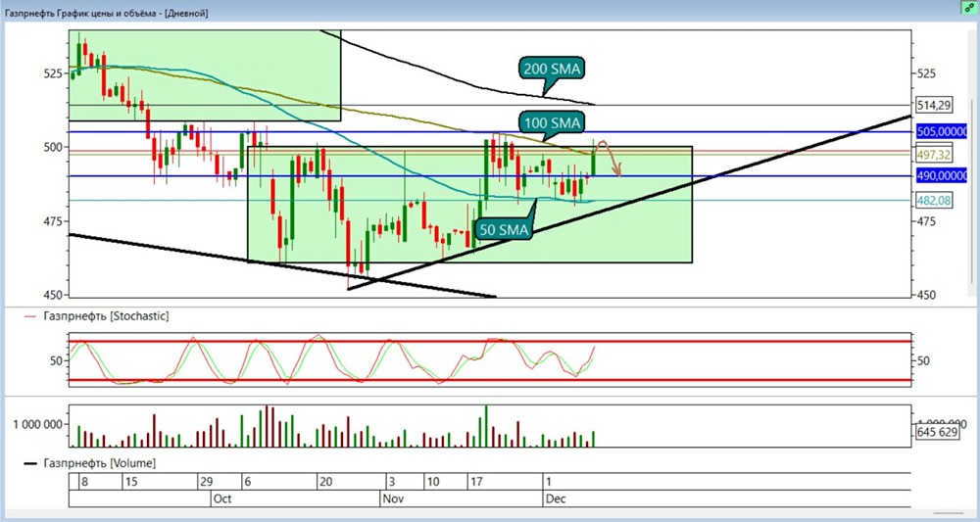
Task: Click the Oct month marker on timeline
Action: pos(222,498)
